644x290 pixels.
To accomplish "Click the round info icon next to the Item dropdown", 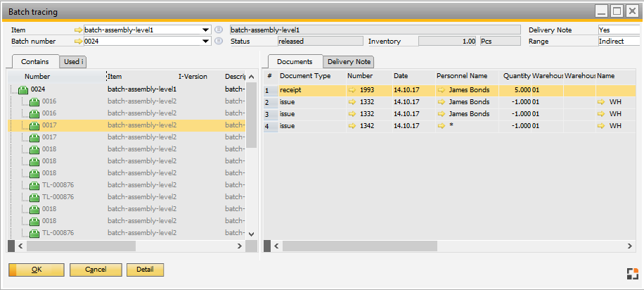I will coord(219,30).
